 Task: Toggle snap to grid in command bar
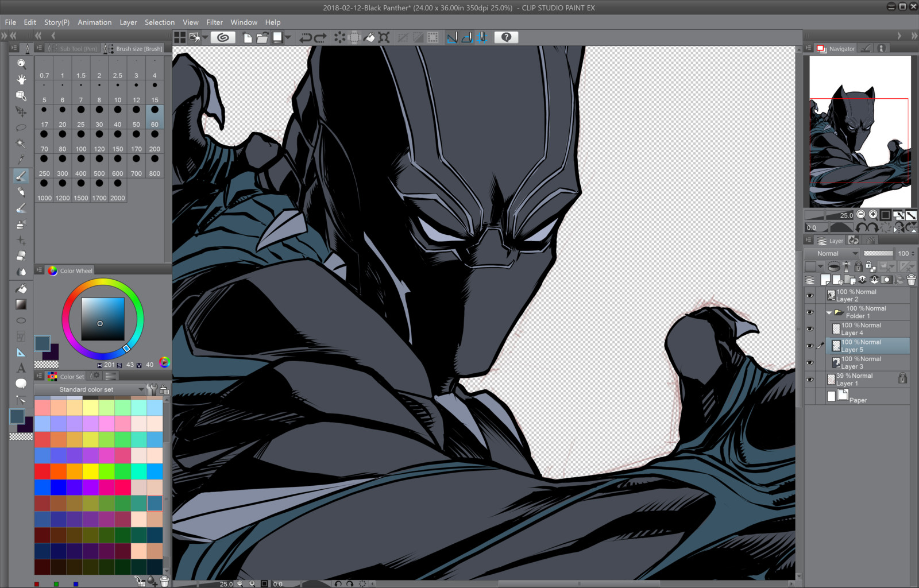pos(482,38)
